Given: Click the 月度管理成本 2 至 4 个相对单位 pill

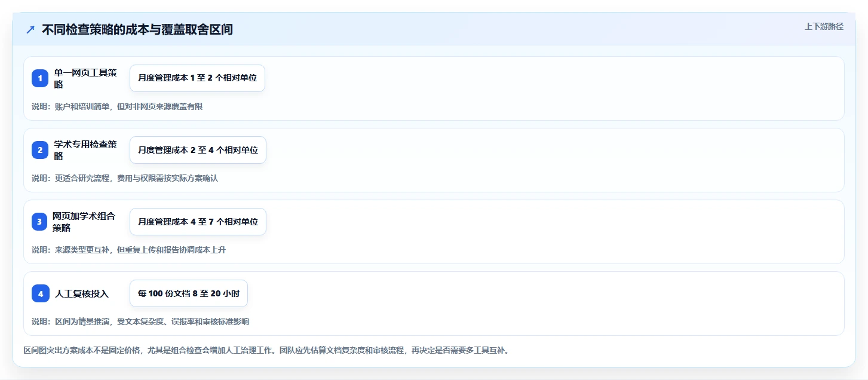Looking at the screenshot, I should (x=198, y=150).
